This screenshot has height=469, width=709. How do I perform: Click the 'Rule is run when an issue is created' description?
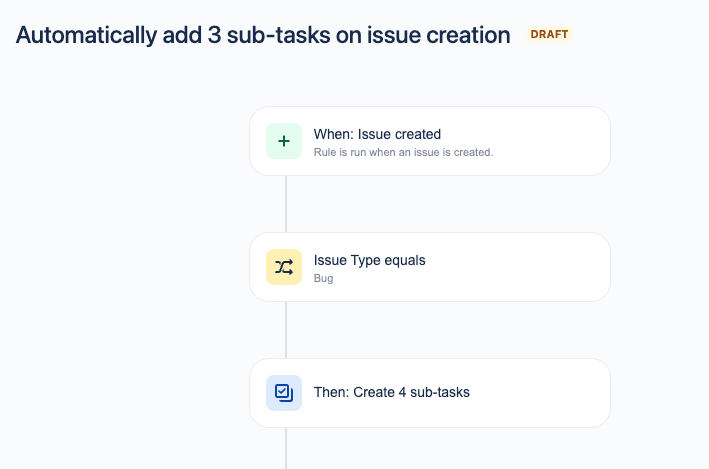403,152
